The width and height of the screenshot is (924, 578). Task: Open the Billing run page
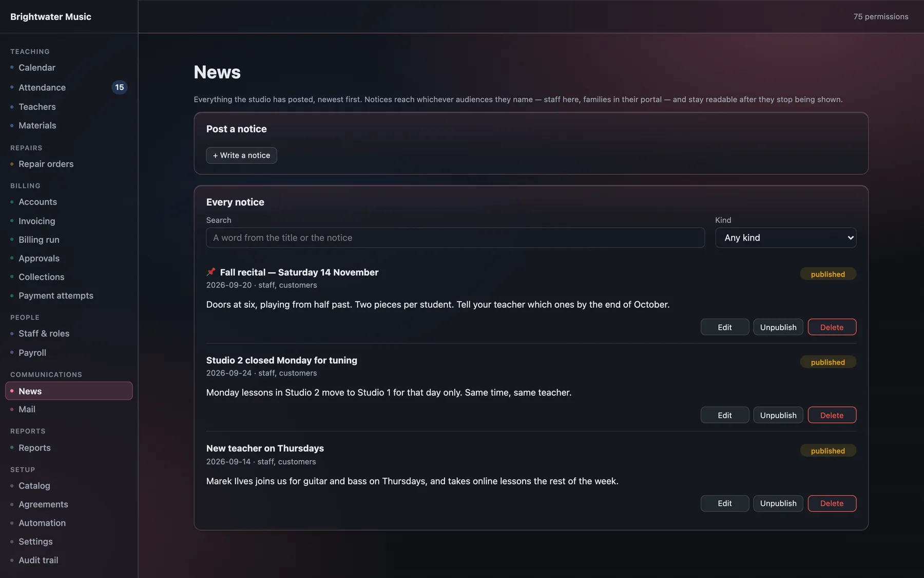[69, 239]
